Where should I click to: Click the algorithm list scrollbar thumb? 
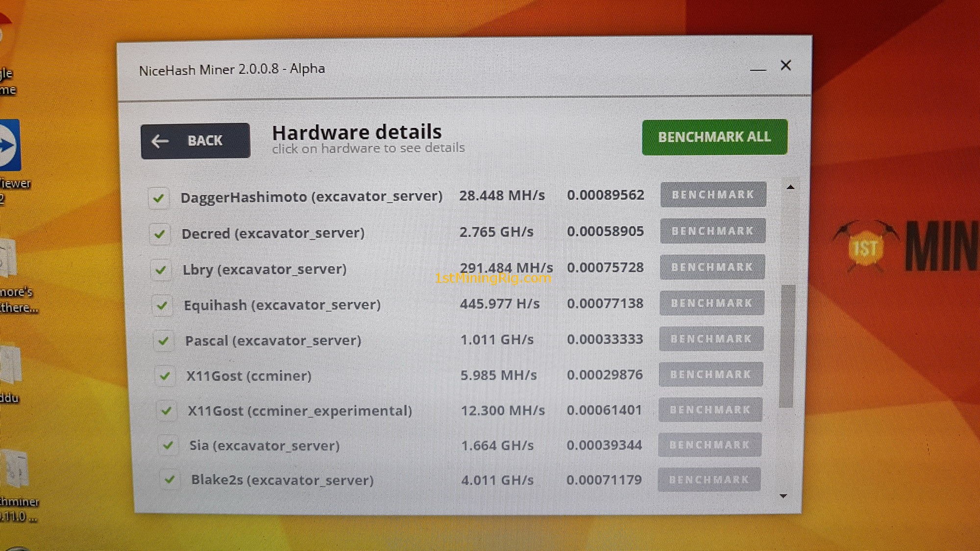pos(787,345)
